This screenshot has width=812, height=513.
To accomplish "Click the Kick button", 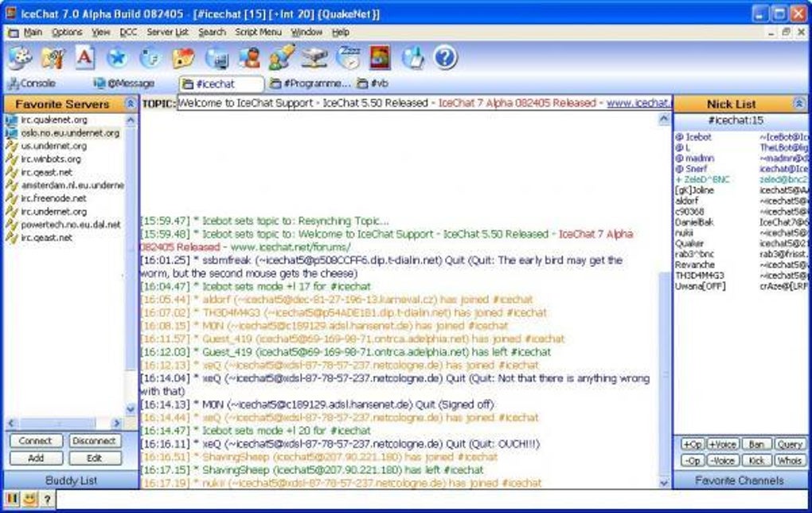I will pos(756,460).
